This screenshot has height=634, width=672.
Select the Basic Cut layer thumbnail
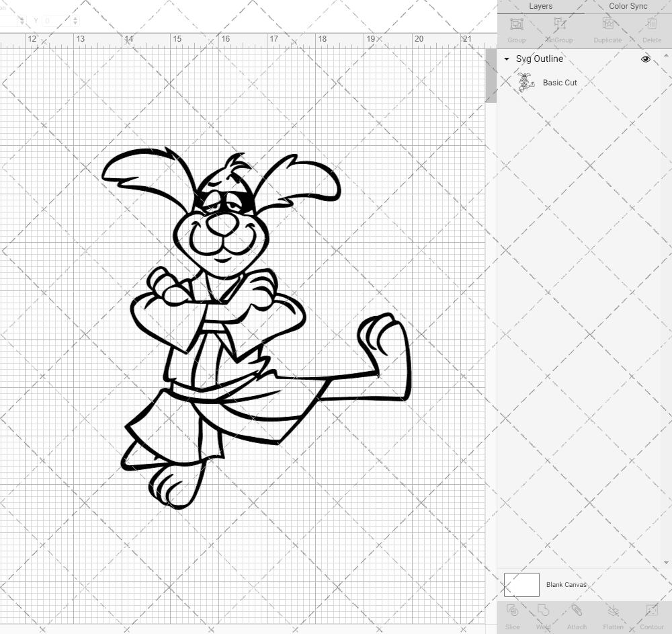pos(526,82)
